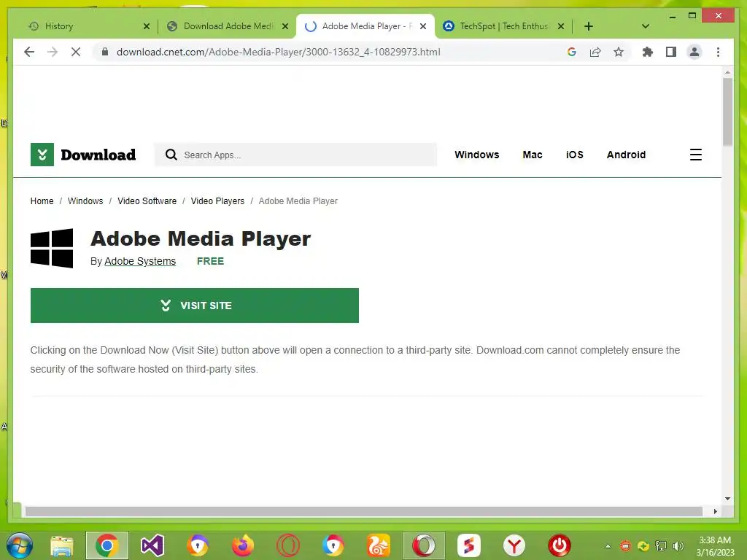The image size is (747, 560).
Task: Open the Windows category
Action: 476,155
